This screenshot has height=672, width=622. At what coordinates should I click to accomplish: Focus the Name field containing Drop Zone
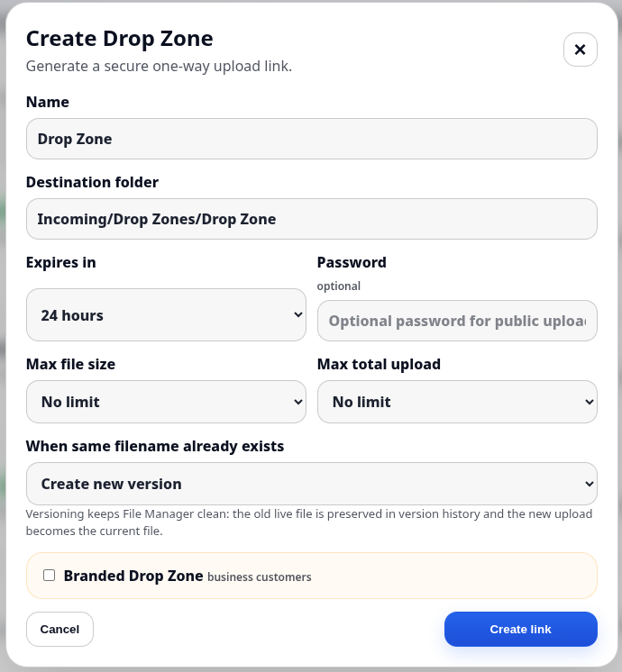(x=312, y=139)
